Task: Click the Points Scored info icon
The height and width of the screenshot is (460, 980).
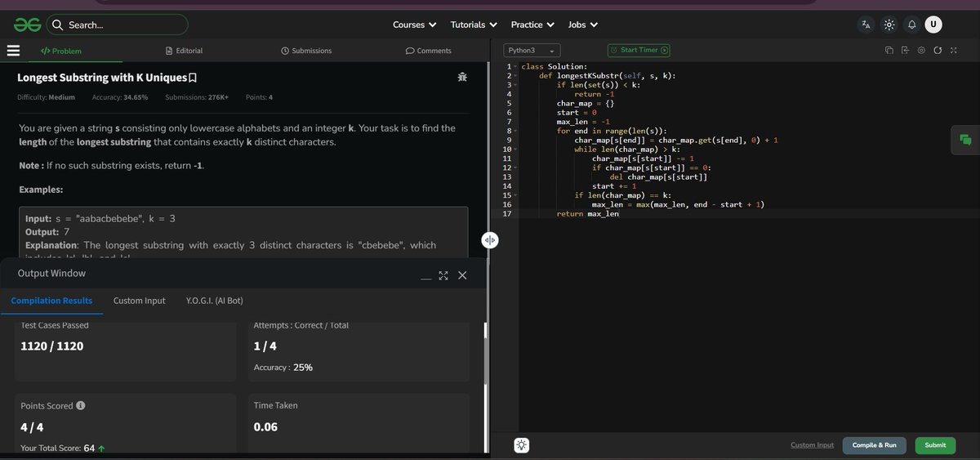Action: click(81, 406)
